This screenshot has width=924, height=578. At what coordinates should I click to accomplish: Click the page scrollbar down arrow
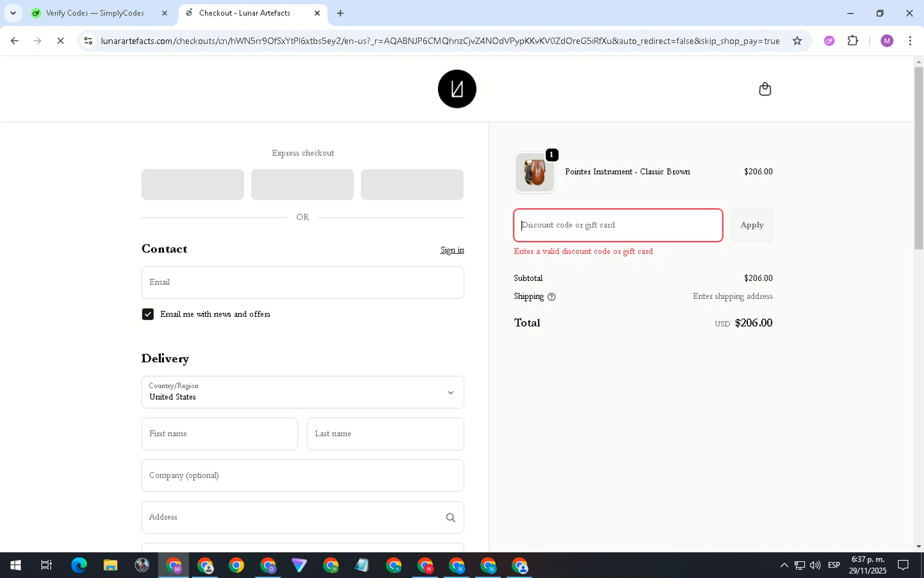pyautogui.click(x=918, y=547)
